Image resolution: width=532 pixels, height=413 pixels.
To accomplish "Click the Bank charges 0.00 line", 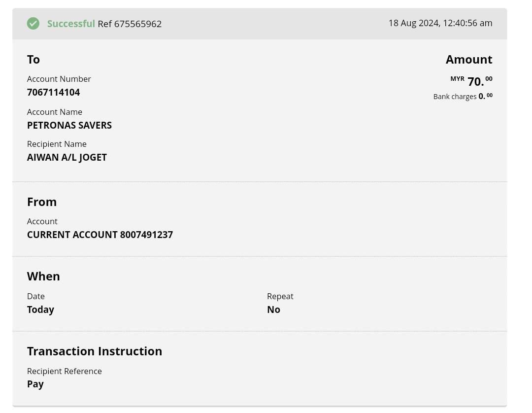I will tap(463, 97).
